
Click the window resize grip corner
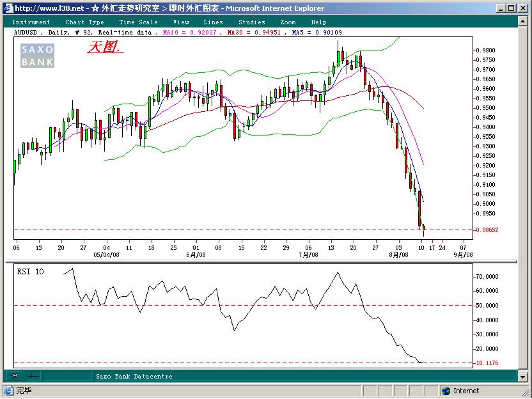point(526,391)
